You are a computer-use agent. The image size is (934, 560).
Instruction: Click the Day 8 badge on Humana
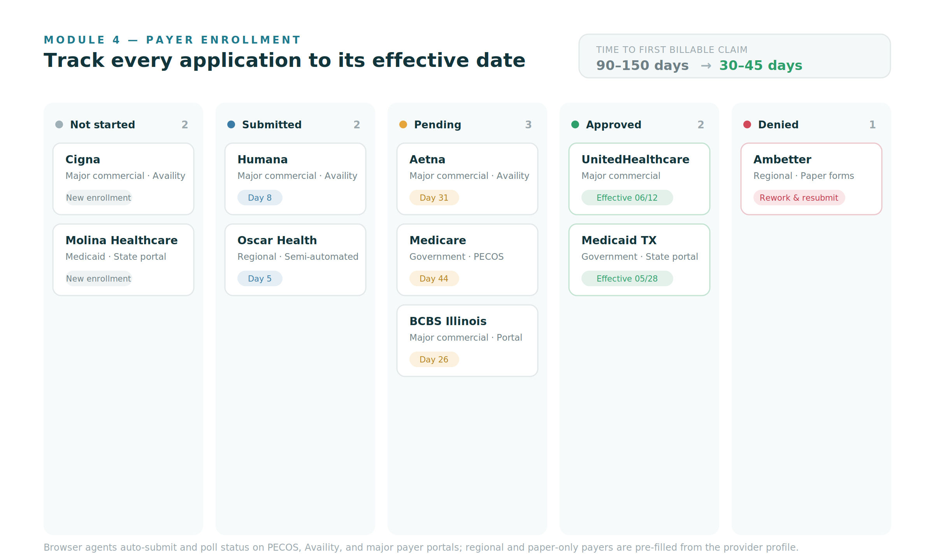click(x=260, y=198)
